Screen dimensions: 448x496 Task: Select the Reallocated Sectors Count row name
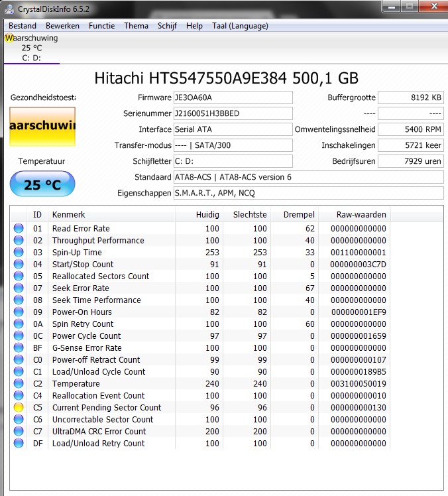(101, 276)
